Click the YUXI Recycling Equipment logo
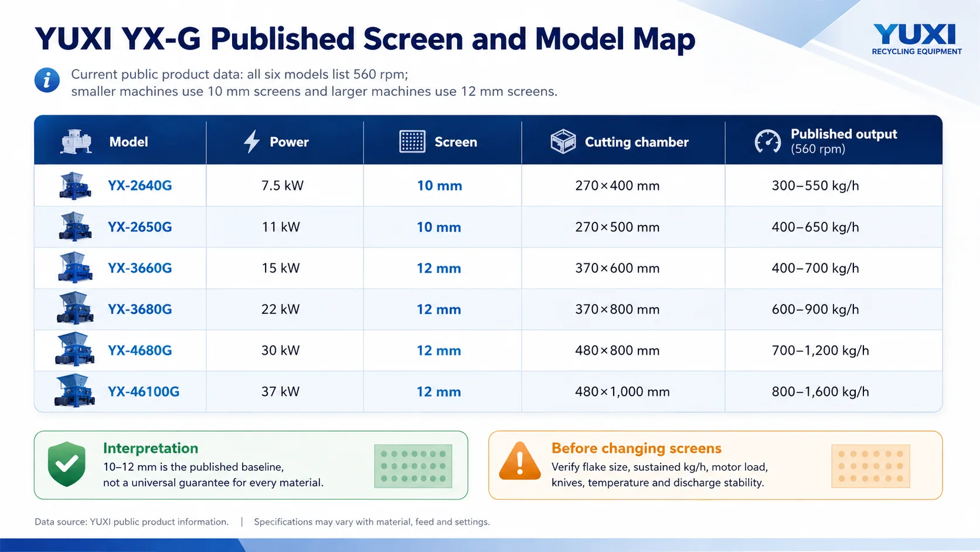 point(917,39)
